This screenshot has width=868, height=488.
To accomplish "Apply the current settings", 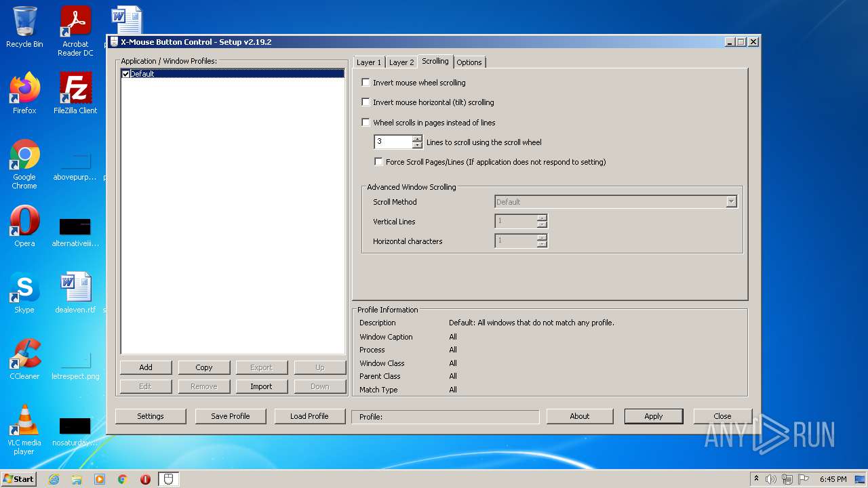I will coord(654,416).
